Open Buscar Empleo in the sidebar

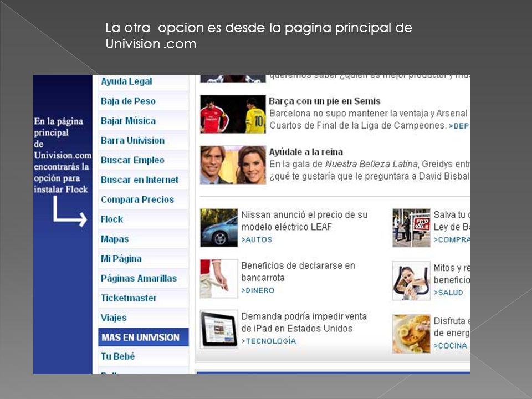point(132,160)
